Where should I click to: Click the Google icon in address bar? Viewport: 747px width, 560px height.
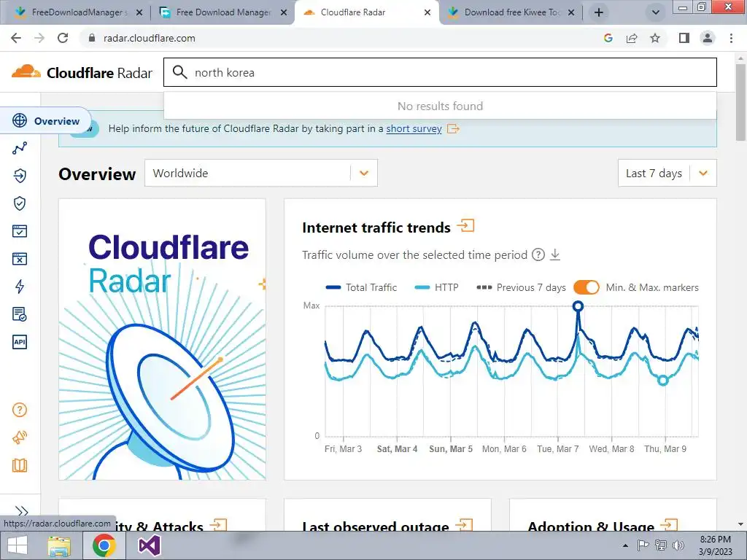coord(608,38)
